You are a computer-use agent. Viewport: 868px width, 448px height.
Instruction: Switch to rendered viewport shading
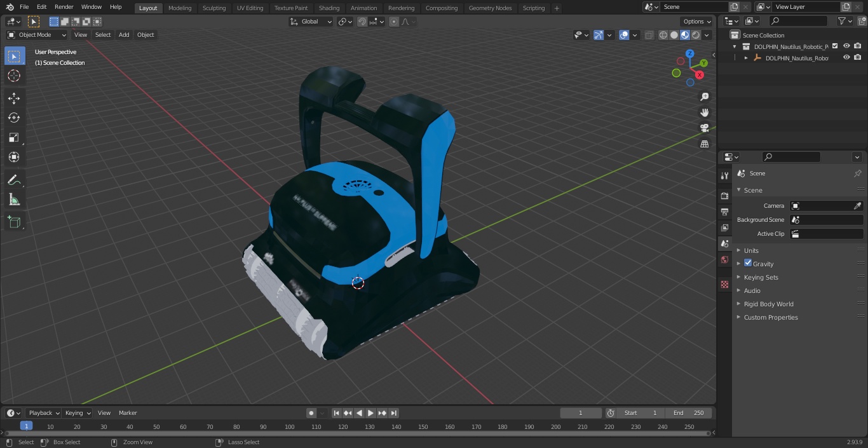(696, 35)
